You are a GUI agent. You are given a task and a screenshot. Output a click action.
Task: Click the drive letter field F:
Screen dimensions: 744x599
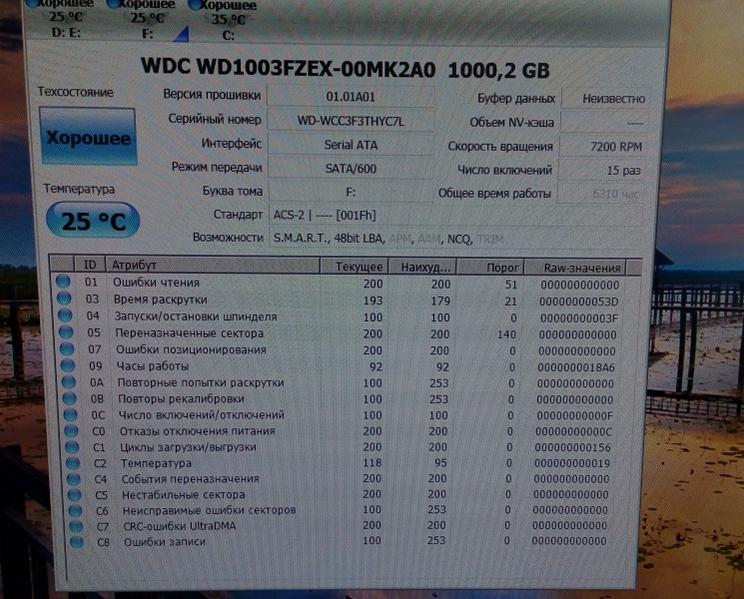[351, 192]
